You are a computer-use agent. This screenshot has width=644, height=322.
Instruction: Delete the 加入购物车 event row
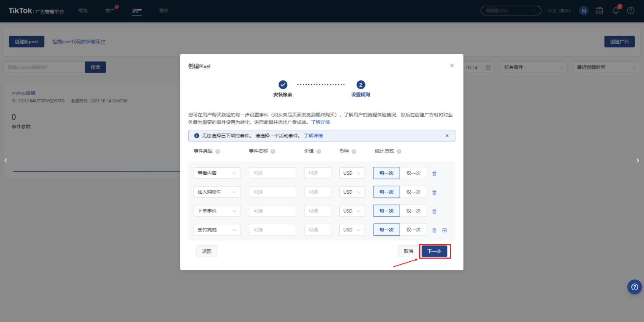(x=434, y=193)
